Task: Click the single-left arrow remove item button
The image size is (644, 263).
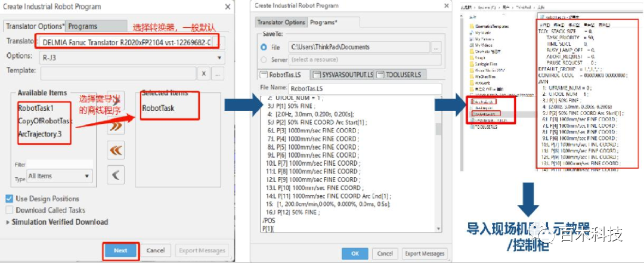Action: pyautogui.click(x=116, y=174)
